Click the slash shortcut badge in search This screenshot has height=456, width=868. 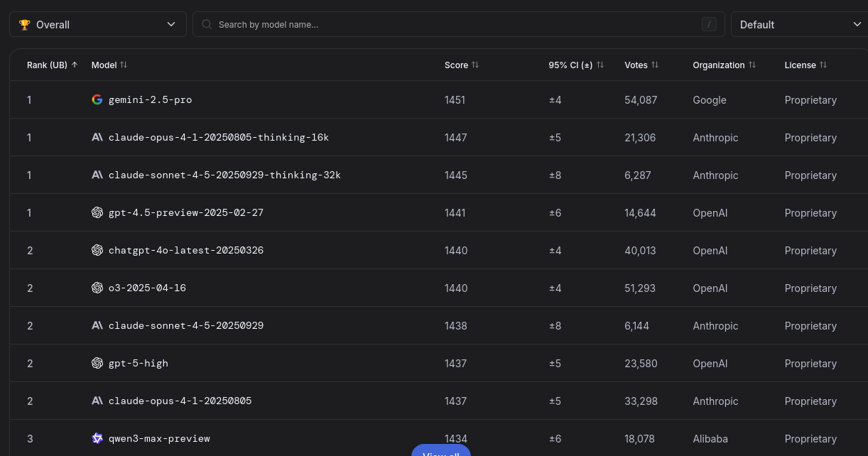click(x=709, y=24)
